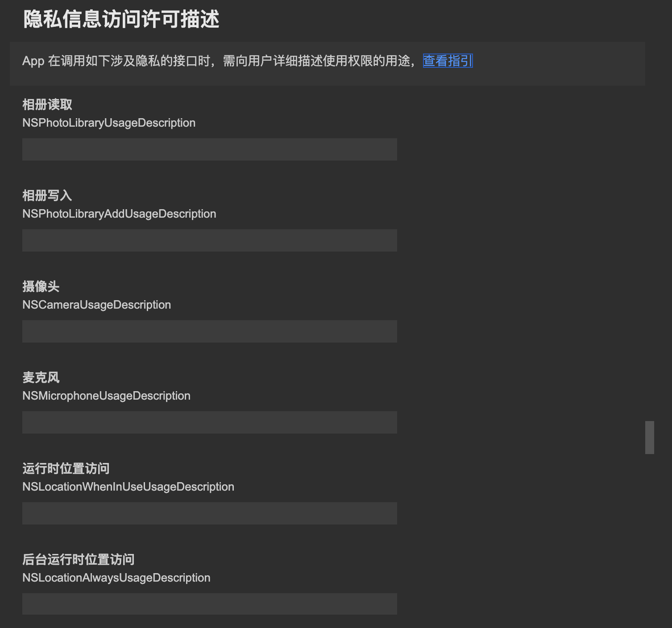
Task: Click the 后台运行时位置访问 label
Action: point(79,560)
